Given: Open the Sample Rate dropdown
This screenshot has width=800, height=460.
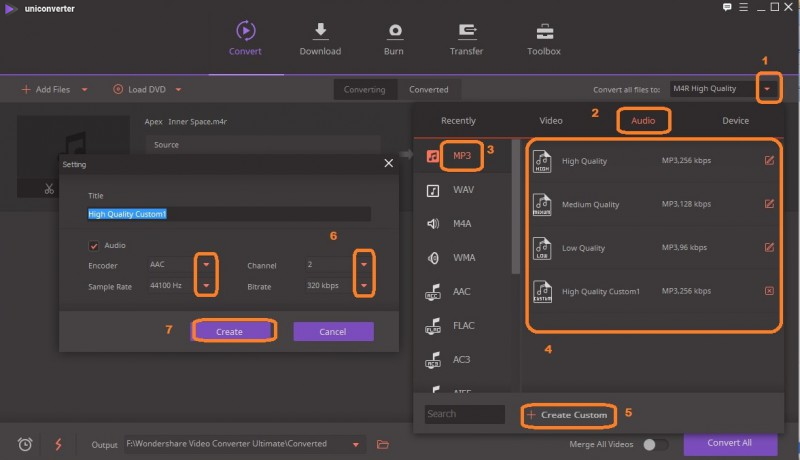Looking at the screenshot, I should 206,286.
